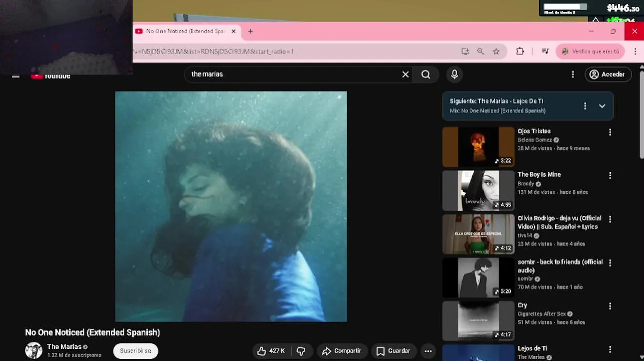Screen dimensions: 644x361
Task: Dislike the video with thumbs down
Action: (301, 351)
